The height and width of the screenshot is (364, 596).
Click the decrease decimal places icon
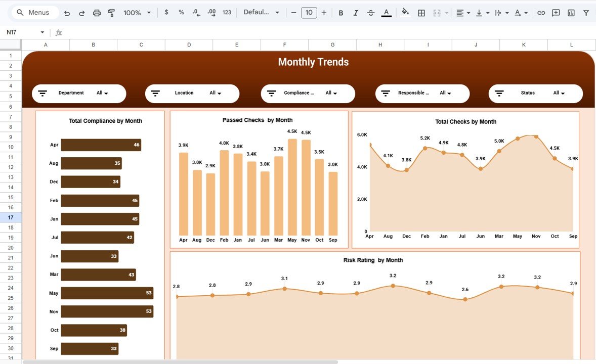(x=196, y=12)
